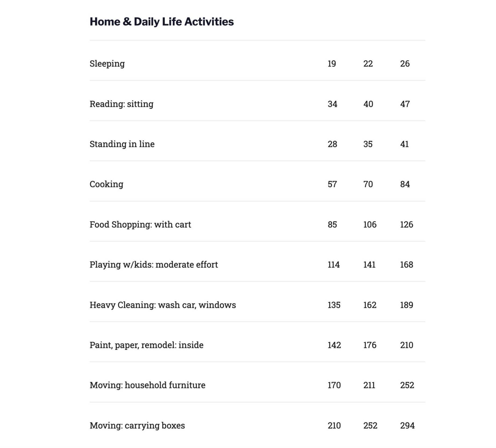This screenshot has width=496, height=448.
Task: Select Food Shopping: with cart label
Action: (x=140, y=224)
